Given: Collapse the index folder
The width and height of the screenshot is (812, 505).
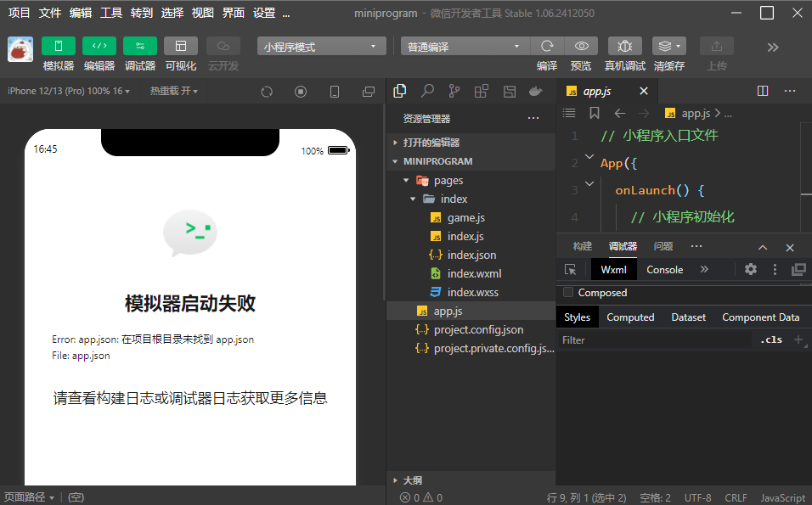Looking at the screenshot, I should coord(471,199).
